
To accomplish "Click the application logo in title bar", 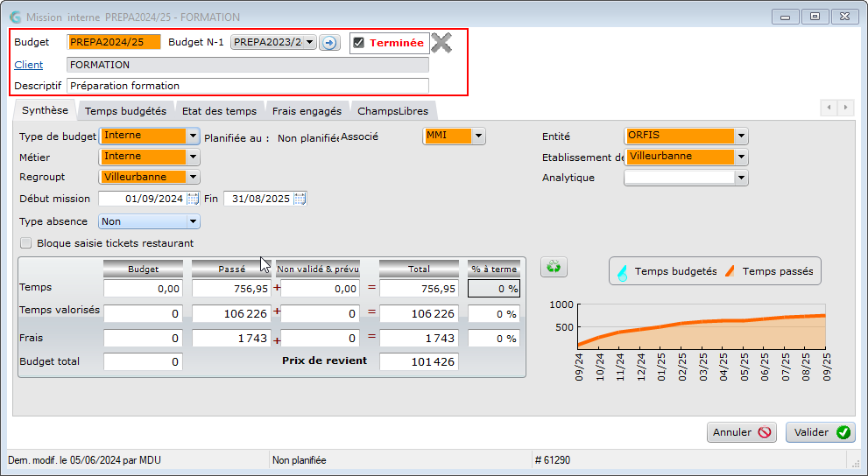I will point(16,17).
